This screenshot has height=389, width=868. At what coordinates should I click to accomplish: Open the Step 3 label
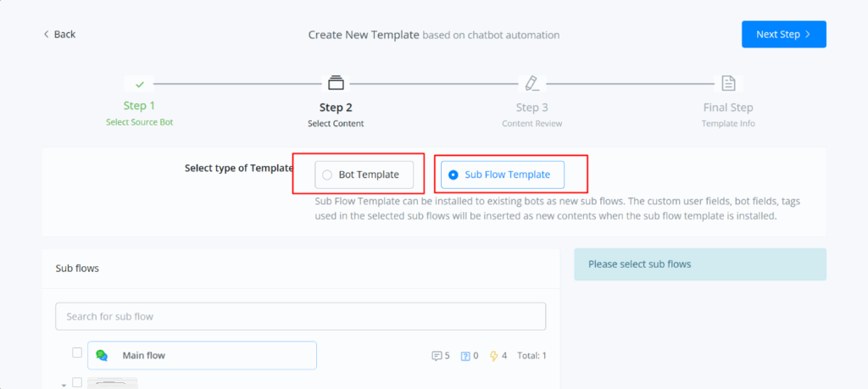click(531, 108)
